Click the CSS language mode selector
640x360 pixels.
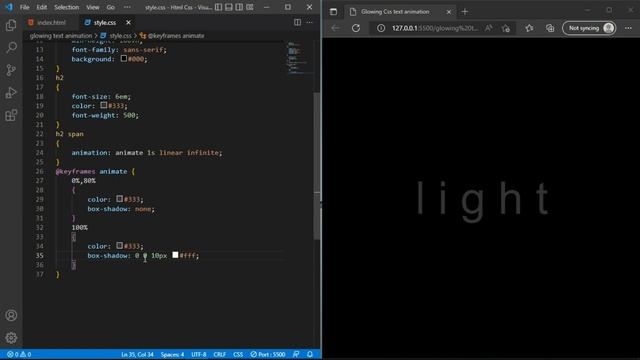[238, 354]
